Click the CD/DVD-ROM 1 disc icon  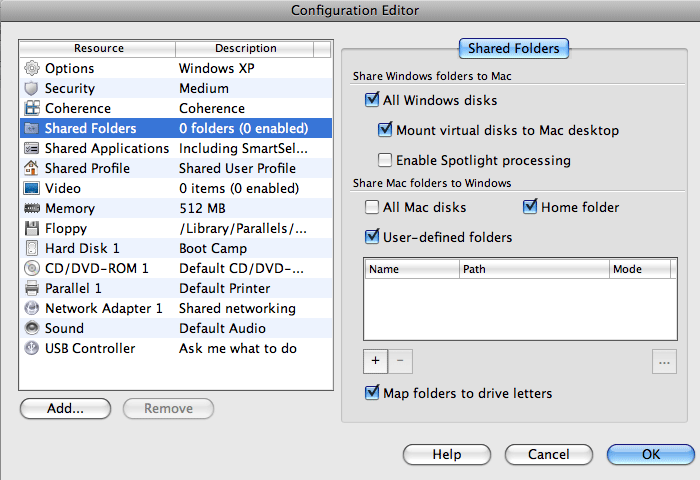(x=31, y=269)
